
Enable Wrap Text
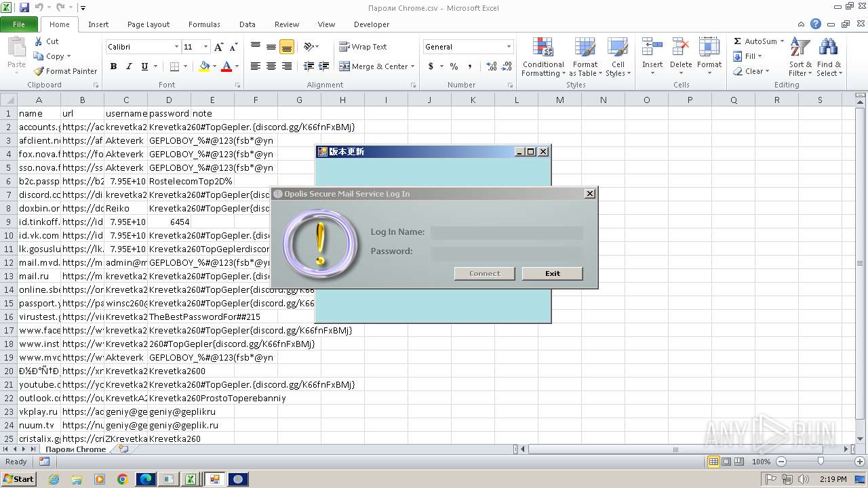(x=363, y=47)
